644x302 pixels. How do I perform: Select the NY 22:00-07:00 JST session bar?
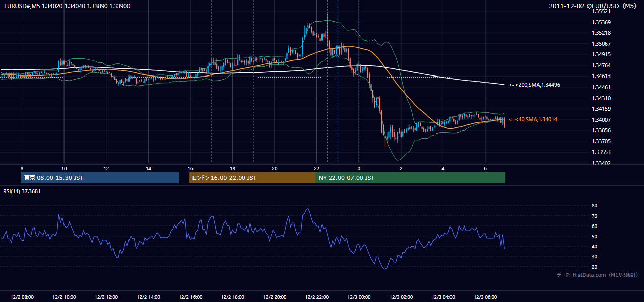(411, 178)
